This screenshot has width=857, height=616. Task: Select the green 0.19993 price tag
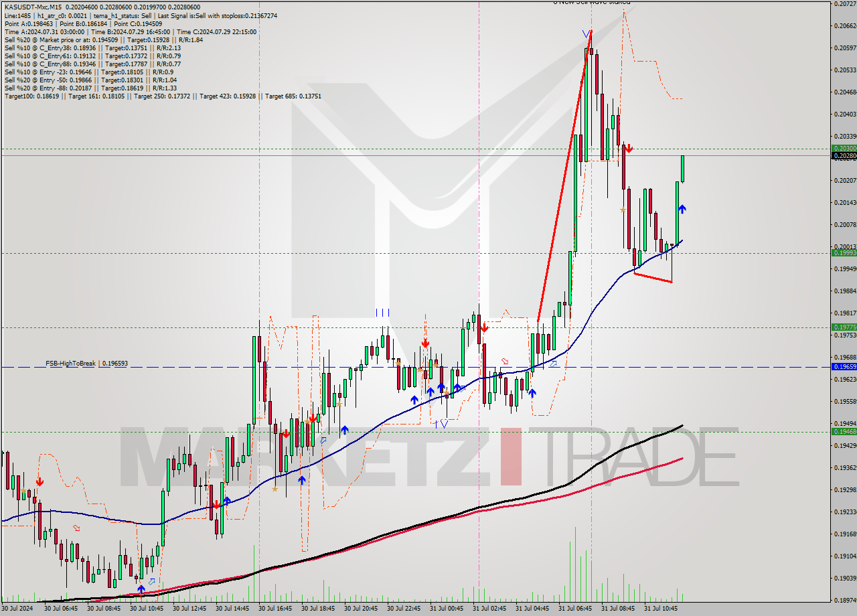[844, 252]
